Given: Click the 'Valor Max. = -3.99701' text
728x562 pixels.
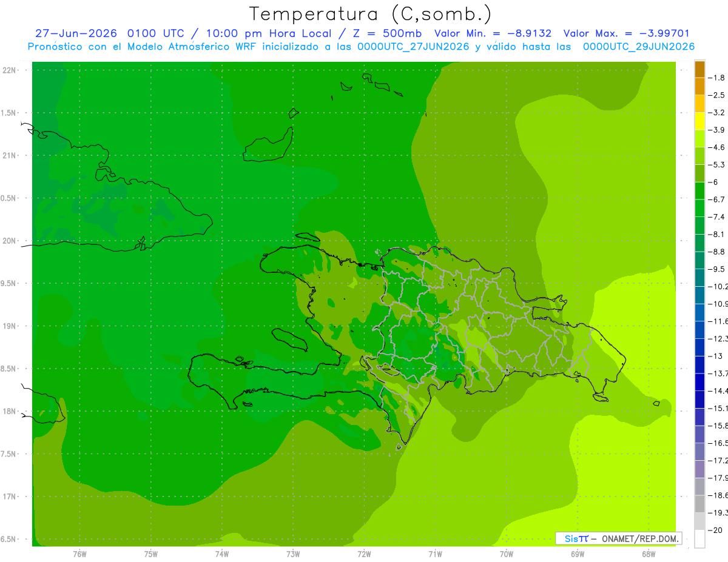Looking at the screenshot, I should (627, 33).
